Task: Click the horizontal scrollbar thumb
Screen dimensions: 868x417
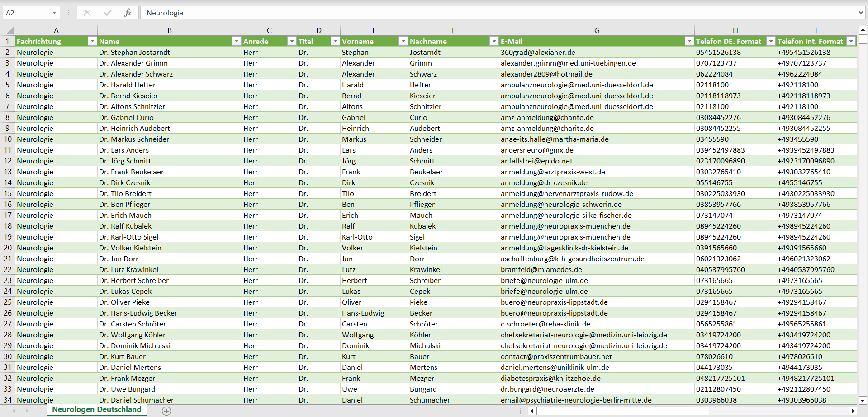Action: point(622,411)
